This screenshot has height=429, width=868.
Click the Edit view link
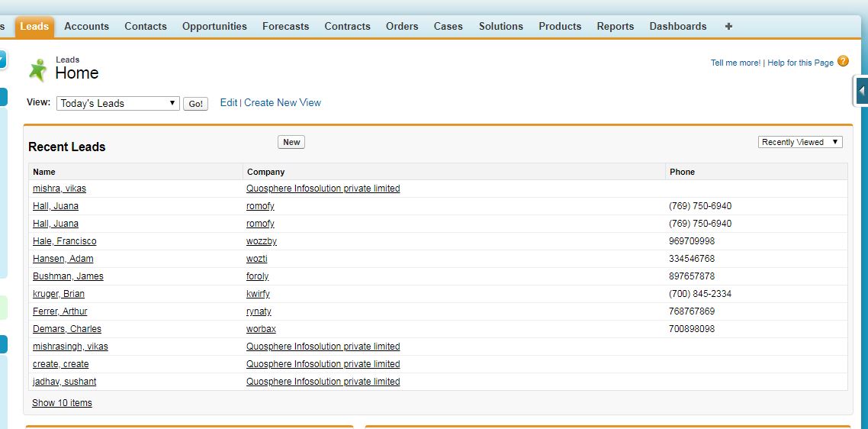coord(228,102)
